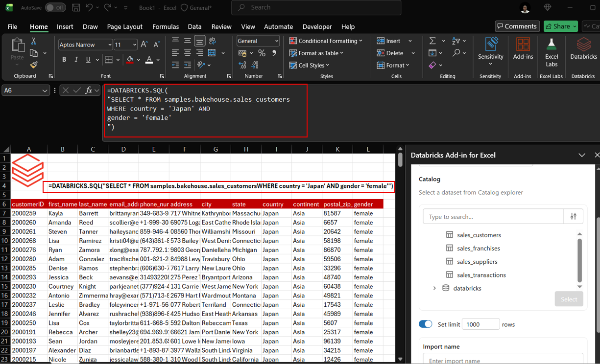Viewport: 600px width, 364px height.
Task: Select sales_franchises in catalog list
Action: coord(479,249)
